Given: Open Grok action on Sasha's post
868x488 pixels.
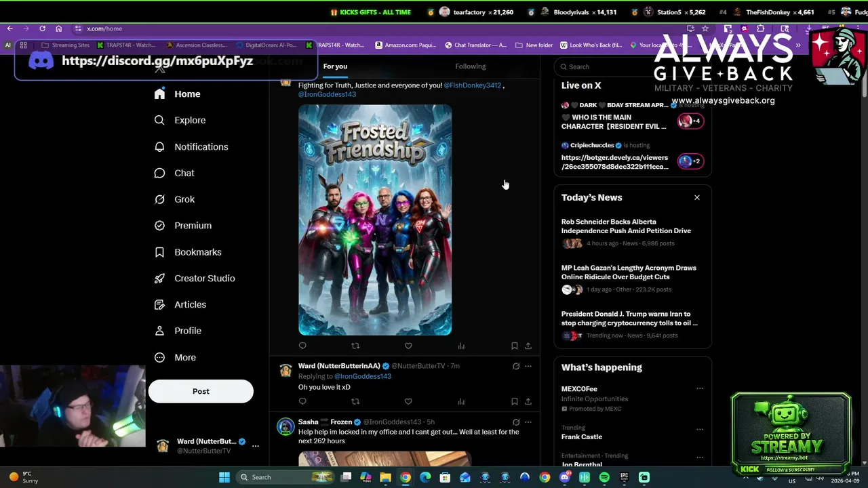Looking at the screenshot, I should (x=516, y=422).
